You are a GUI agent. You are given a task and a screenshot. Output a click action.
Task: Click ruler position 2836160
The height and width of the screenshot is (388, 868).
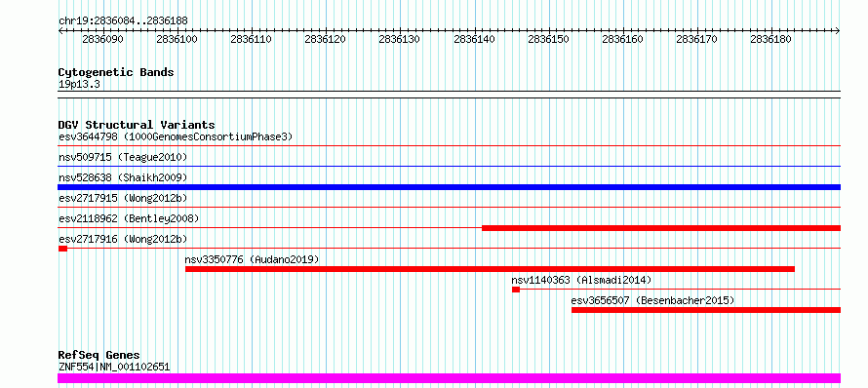(x=623, y=40)
